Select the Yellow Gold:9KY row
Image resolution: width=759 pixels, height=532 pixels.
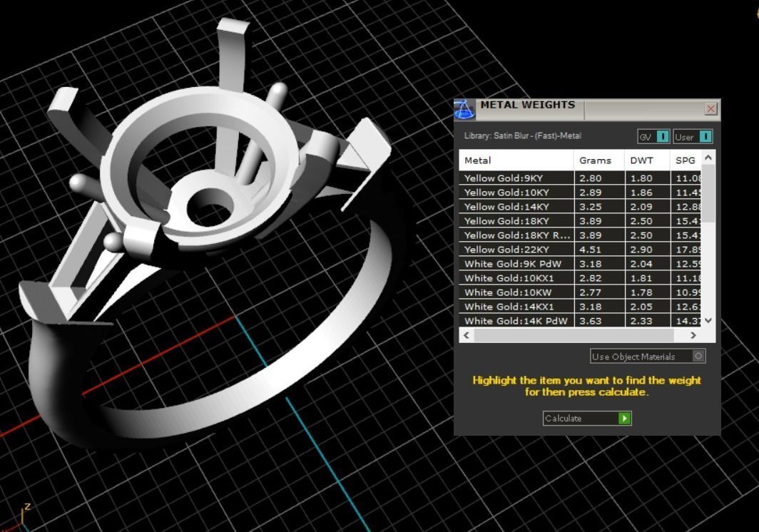tap(580, 178)
